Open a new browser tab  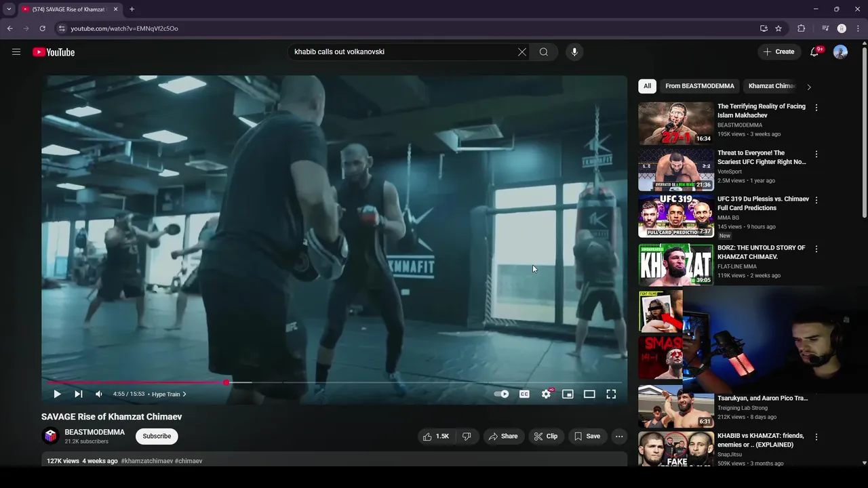click(x=132, y=9)
